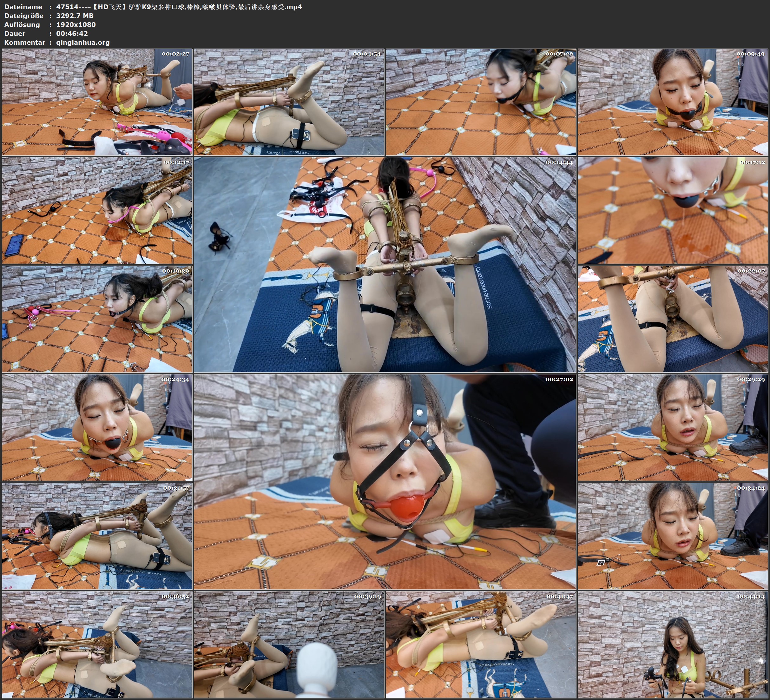Select the frame marked 00:36:52

click(x=97, y=644)
